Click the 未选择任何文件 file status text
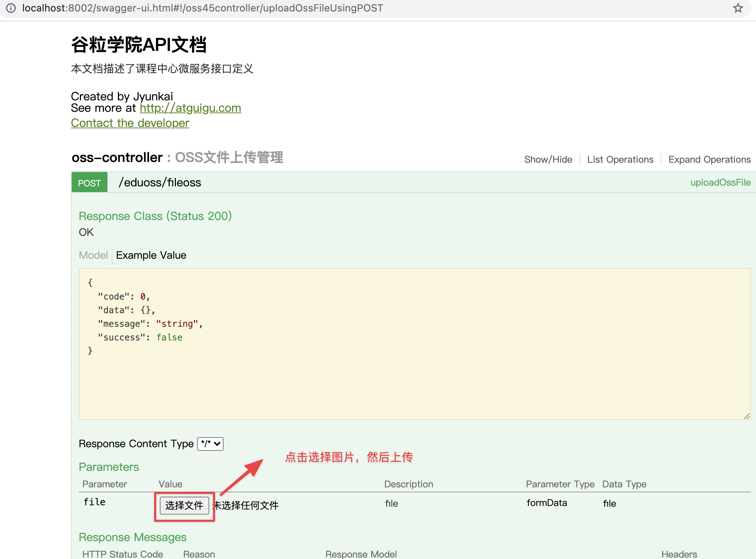756x559 pixels. 246,506
